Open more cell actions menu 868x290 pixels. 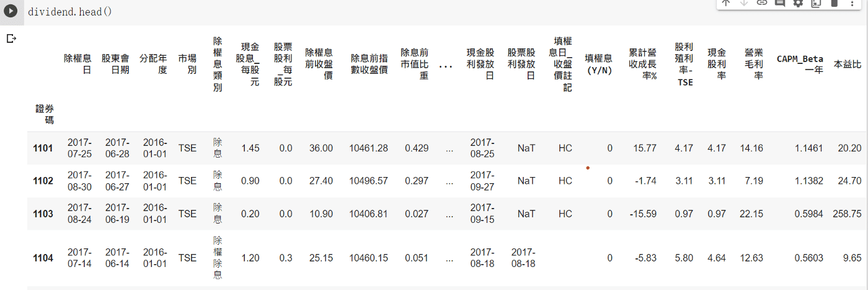click(x=852, y=3)
